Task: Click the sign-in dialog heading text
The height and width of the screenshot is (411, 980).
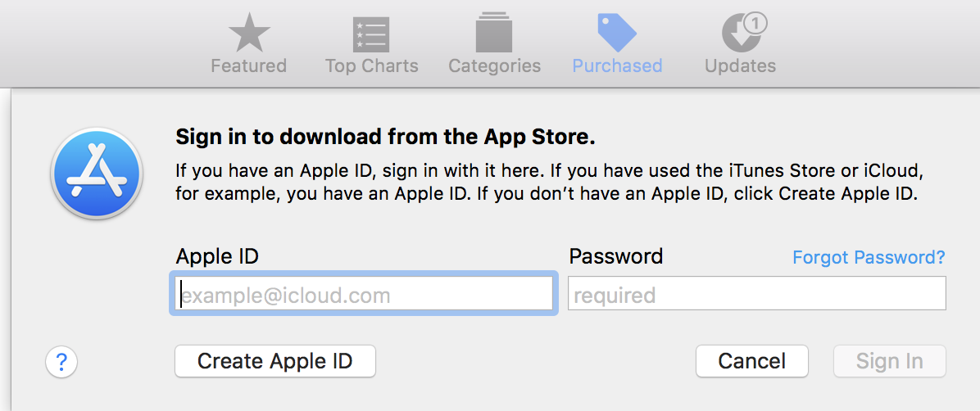Action: (x=386, y=137)
